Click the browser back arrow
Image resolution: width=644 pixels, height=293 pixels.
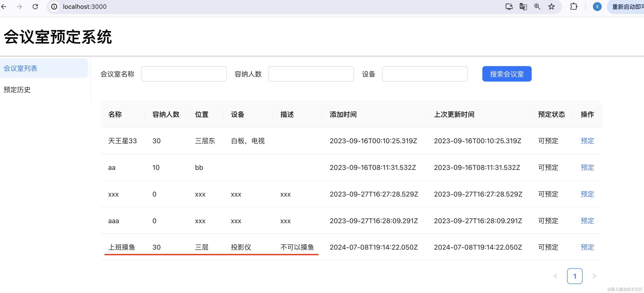[x=4, y=7]
